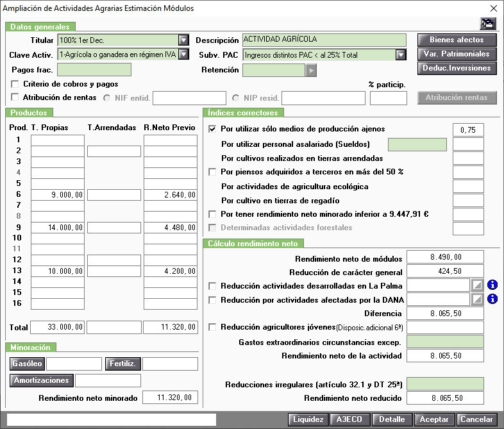Open Deduc.Inversiones

click(457, 68)
